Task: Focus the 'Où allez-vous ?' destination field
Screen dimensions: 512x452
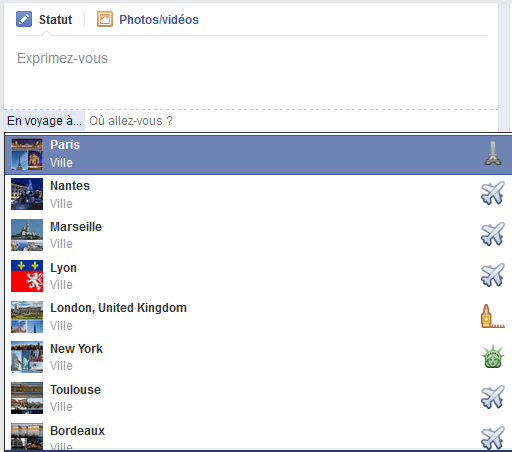Action: (292, 121)
